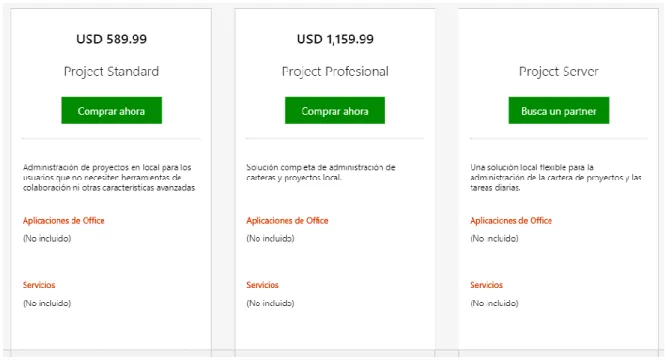The image size is (665, 360).
Task: Click (No incluido) under Servicios in Server card
Action: [494, 303]
